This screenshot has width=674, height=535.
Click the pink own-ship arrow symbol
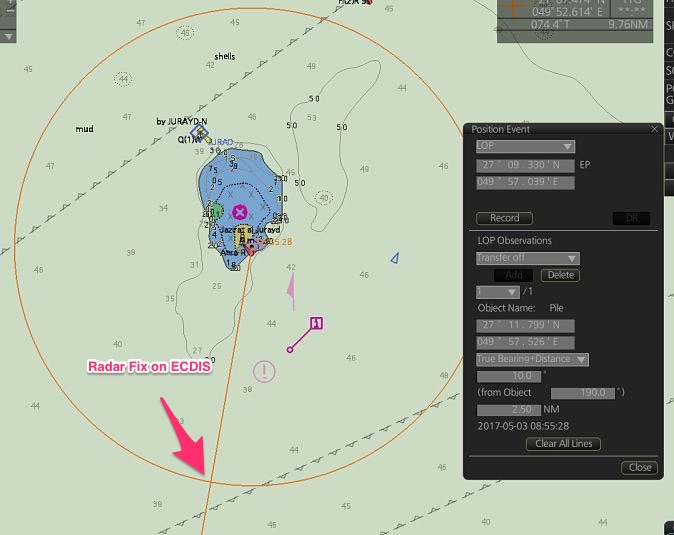point(291,294)
